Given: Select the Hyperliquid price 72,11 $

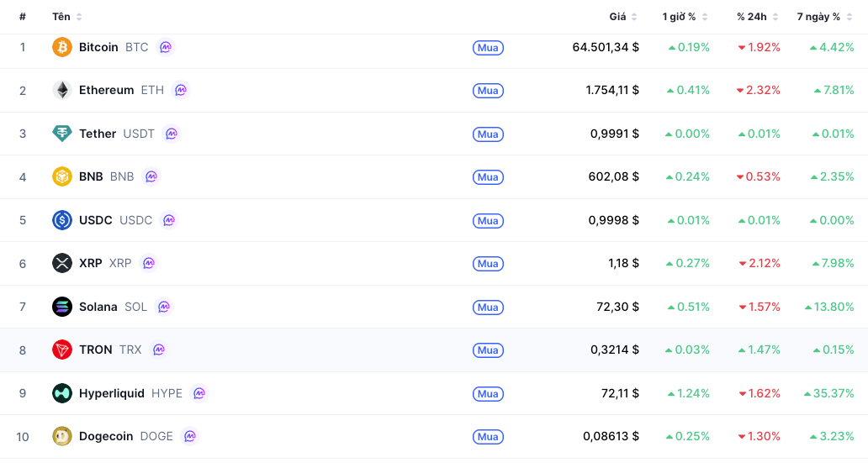Looking at the screenshot, I should tap(620, 393).
